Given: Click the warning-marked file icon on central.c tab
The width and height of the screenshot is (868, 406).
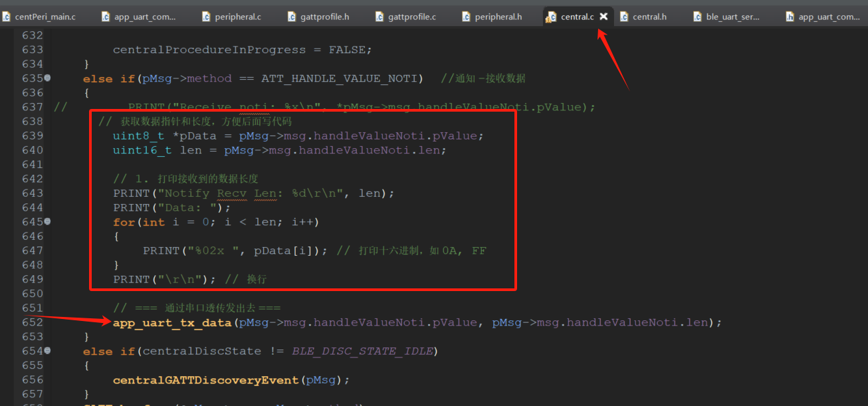Looking at the screenshot, I should [551, 17].
